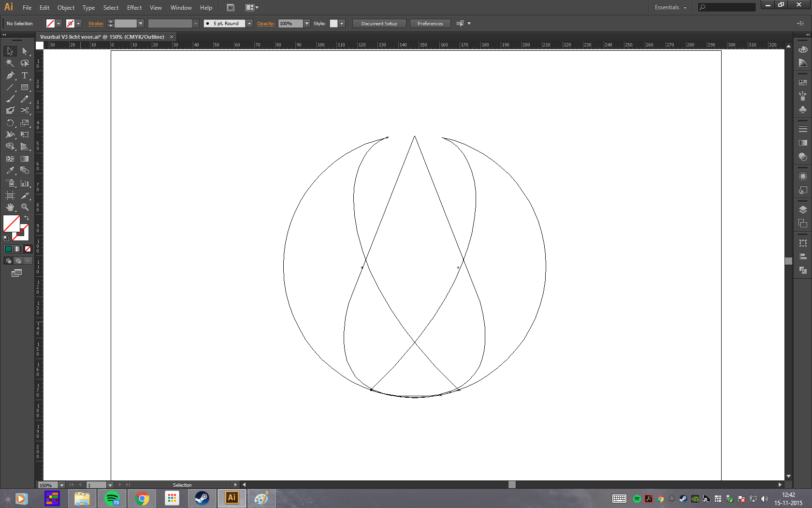Open the View menu
812x508 pixels.
coord(156,8)
